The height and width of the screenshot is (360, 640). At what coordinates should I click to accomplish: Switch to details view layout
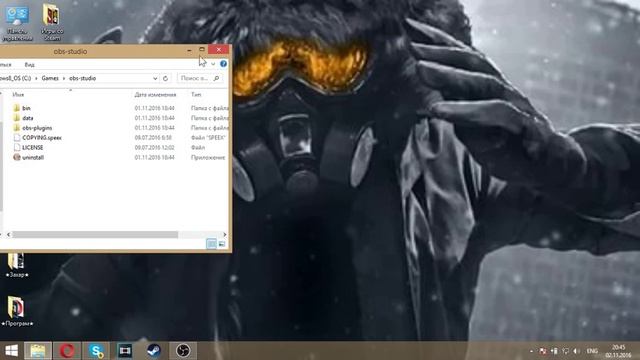(211, 244)
